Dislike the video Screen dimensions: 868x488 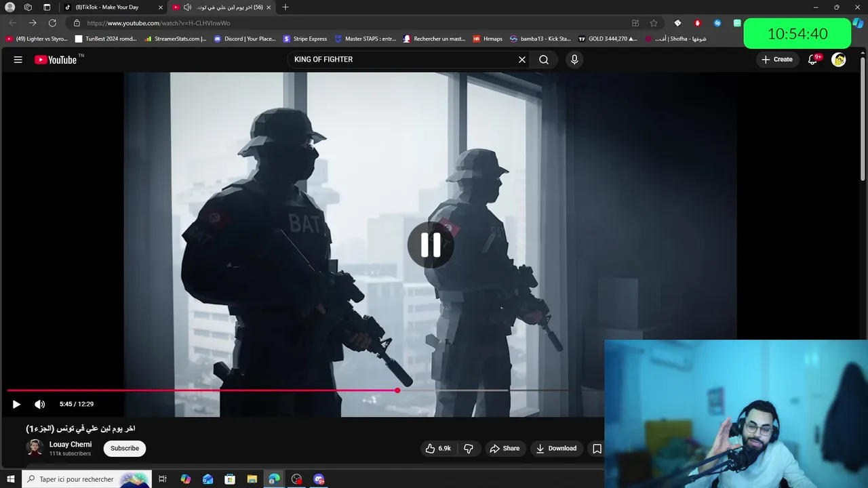(x=468, y=449)
